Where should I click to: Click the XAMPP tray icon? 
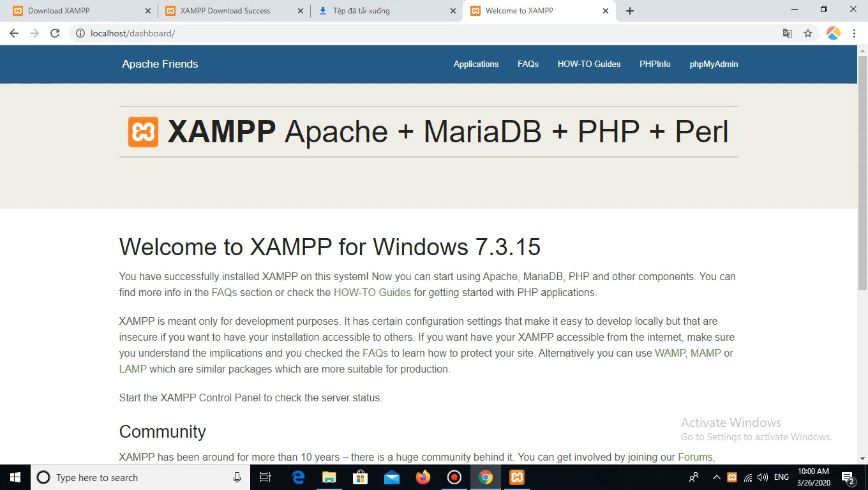point(732,477)
